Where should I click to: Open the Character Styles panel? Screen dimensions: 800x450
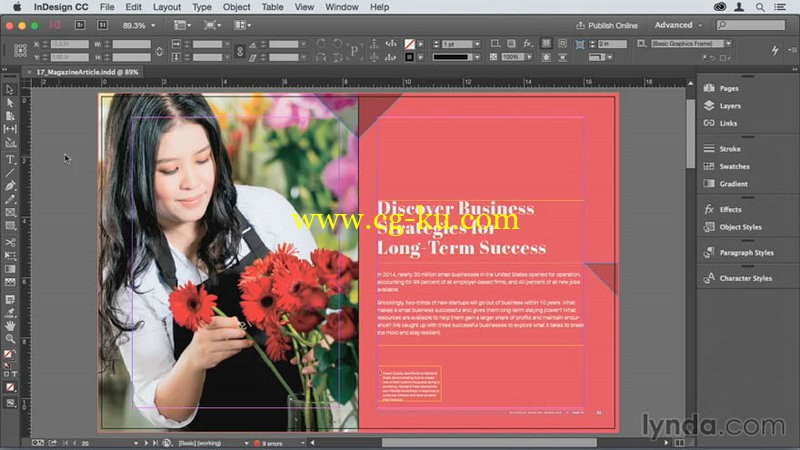tap(737, 278)
